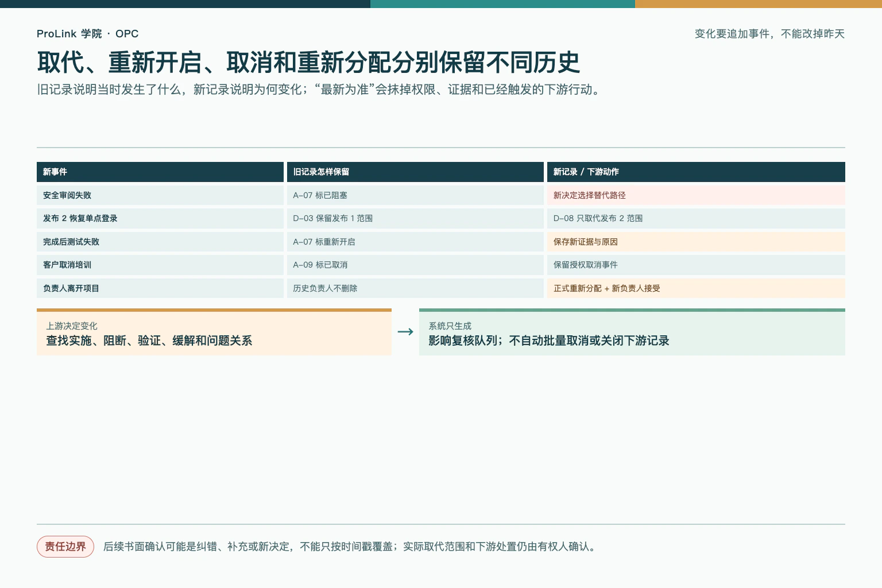The width and height of the screenshot is (882, 588).
Task: Click the 负责人离开项目 cell
Action: (x=160, y=288)
